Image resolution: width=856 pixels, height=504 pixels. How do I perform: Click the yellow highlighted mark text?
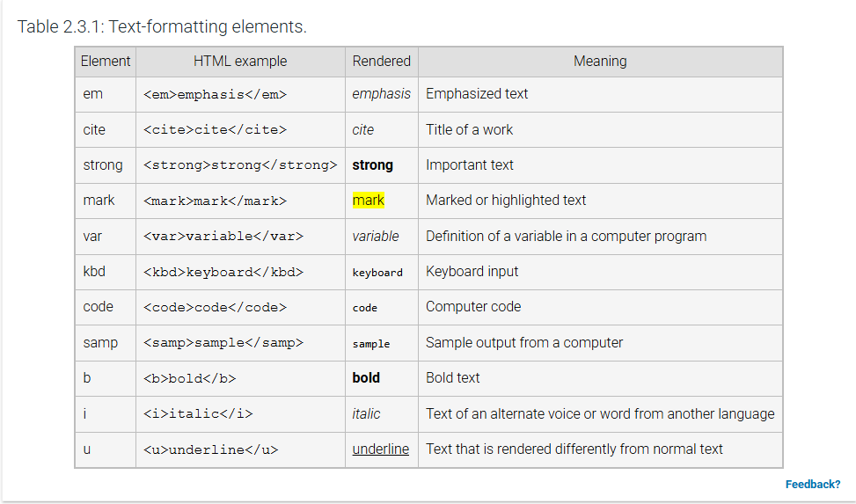(369, 201)
